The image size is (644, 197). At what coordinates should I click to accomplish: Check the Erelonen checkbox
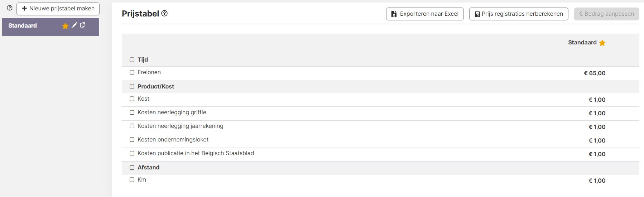coord(132,72)
